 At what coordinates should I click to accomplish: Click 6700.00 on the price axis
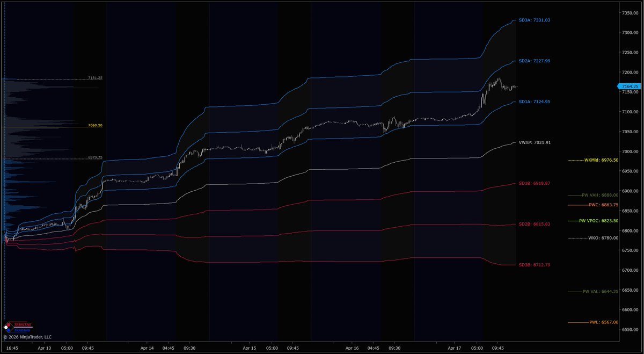[630, 270]
